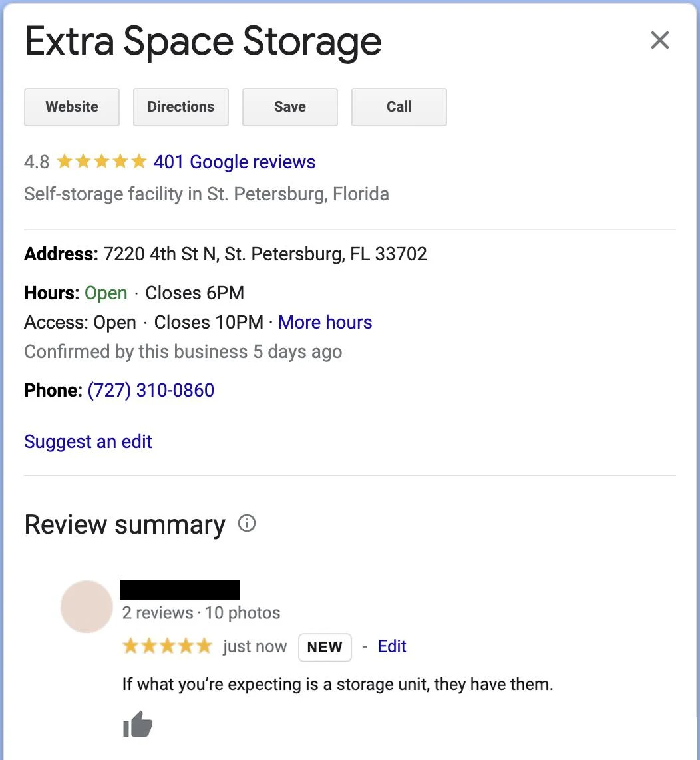Viewport: 700px width, 760px height.
Task: Click the green Open status text
Action: tap(106, 293)
